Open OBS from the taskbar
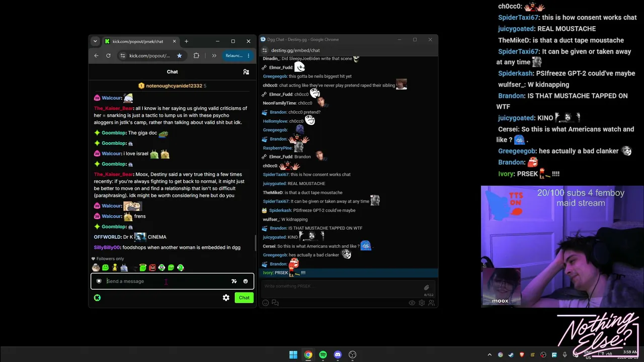Screen dimensions: 644x362 353,355
